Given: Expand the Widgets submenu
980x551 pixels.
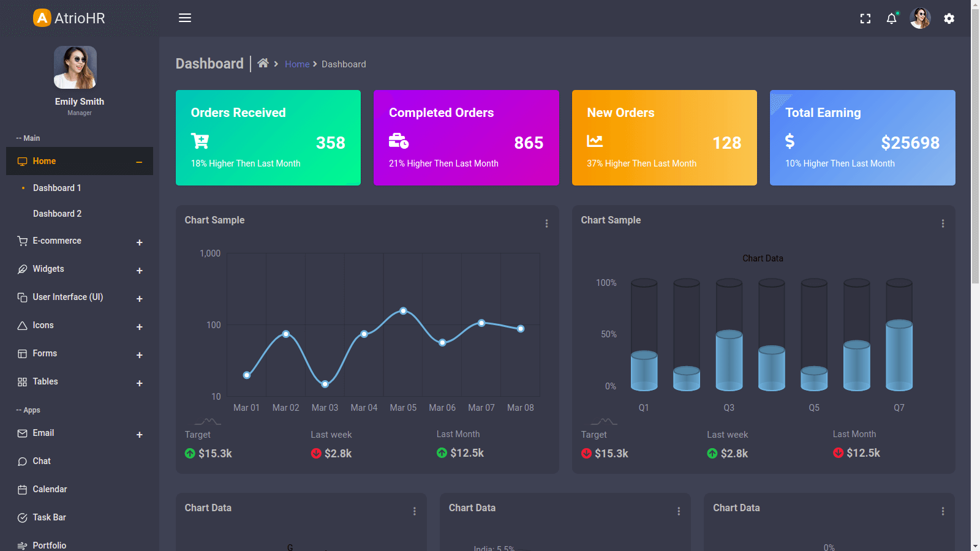Looking at the screenshot, I should [139, 271].
